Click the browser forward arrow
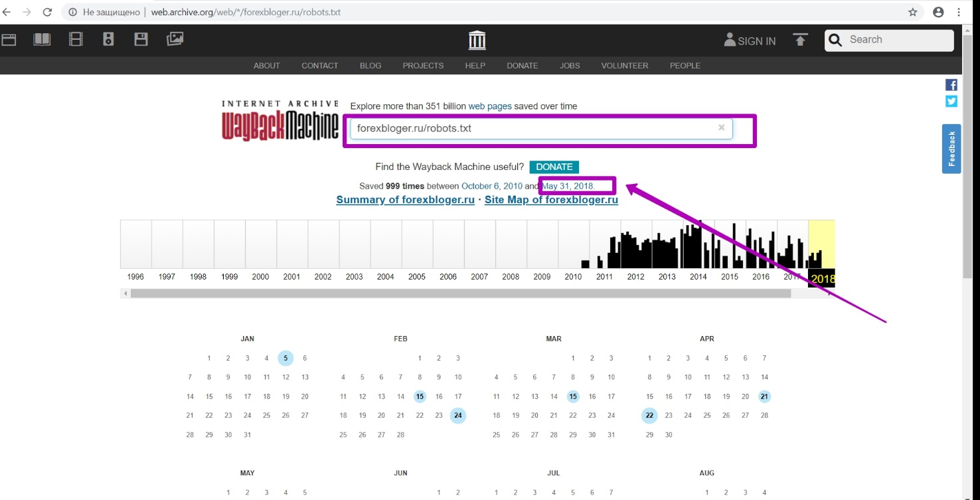Image resolution: width=980 pixels, height=500 pixels. pos(27,12)
